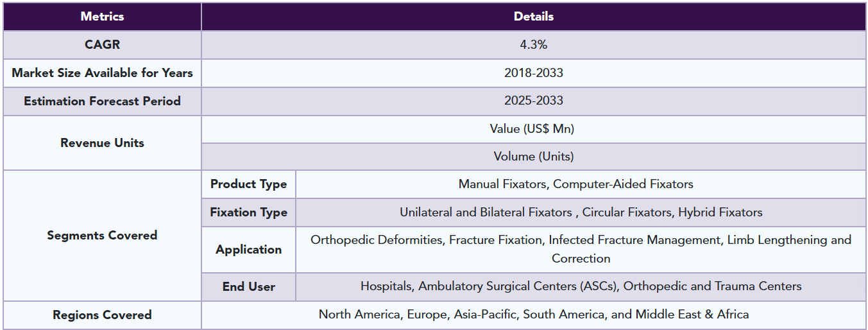Click the 2018-2033 value cell
868x330 pixels.
coord(533,73)
